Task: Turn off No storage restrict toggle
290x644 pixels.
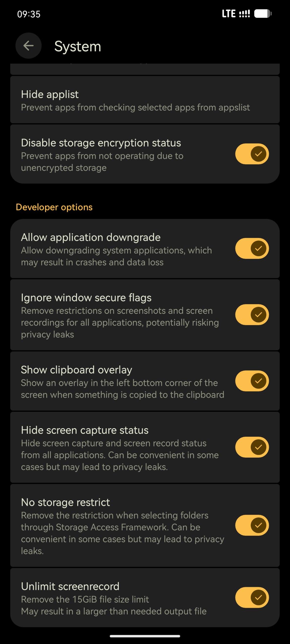Action: pos(252,525)
